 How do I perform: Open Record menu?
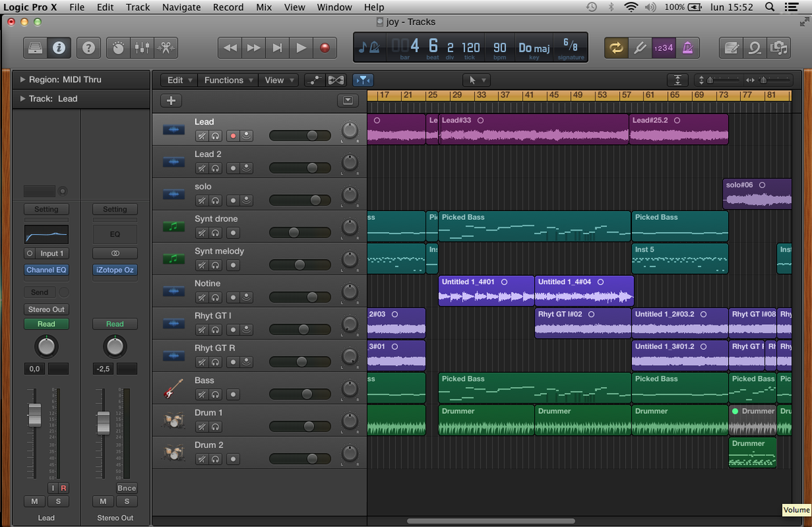(228, 7)
